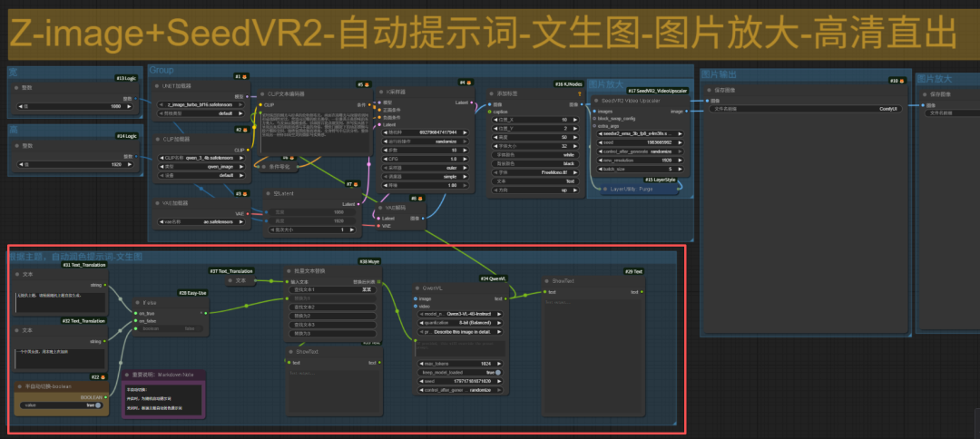
Task: Select the Group title label
Action: (x=162, y=70)
